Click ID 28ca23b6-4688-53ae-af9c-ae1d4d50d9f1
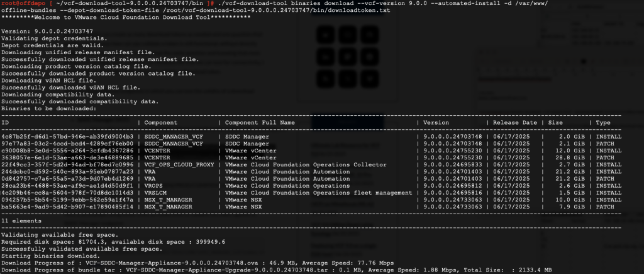644x274 pixels. [x=67, y=186]
